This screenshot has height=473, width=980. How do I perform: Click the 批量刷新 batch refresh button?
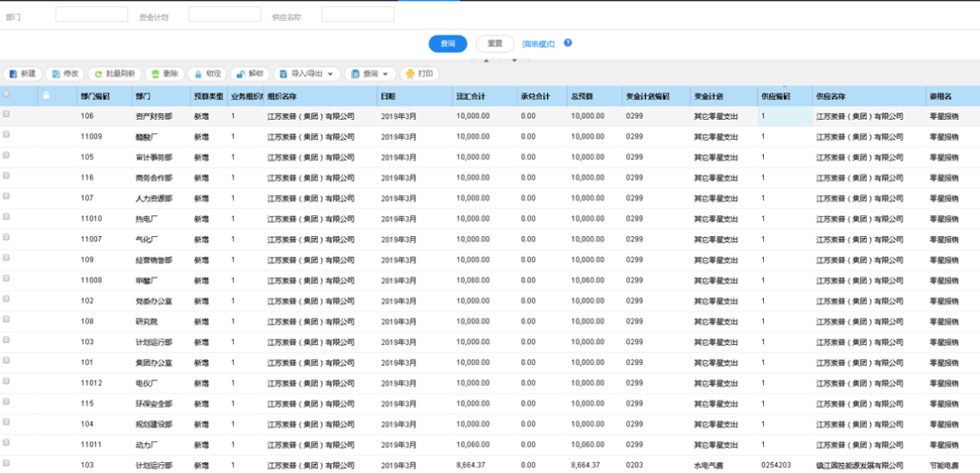(x=114, y=74)
